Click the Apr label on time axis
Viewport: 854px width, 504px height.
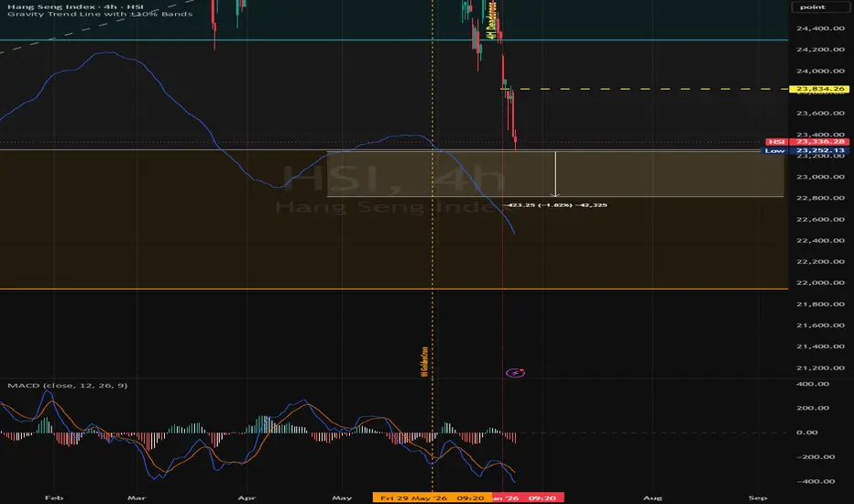coord(246,498)
